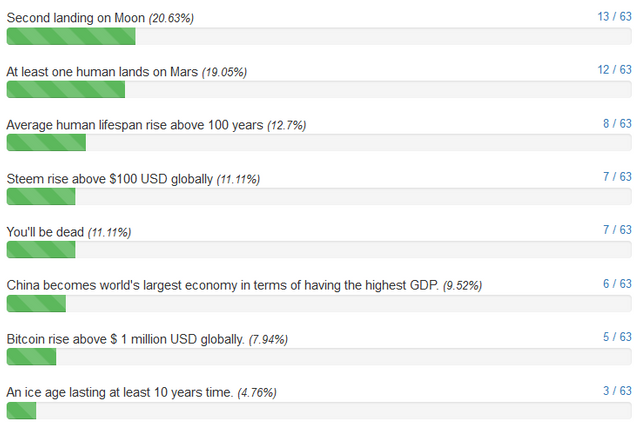
Task: Click the 3 / 63 vote count
Action: 617,391
